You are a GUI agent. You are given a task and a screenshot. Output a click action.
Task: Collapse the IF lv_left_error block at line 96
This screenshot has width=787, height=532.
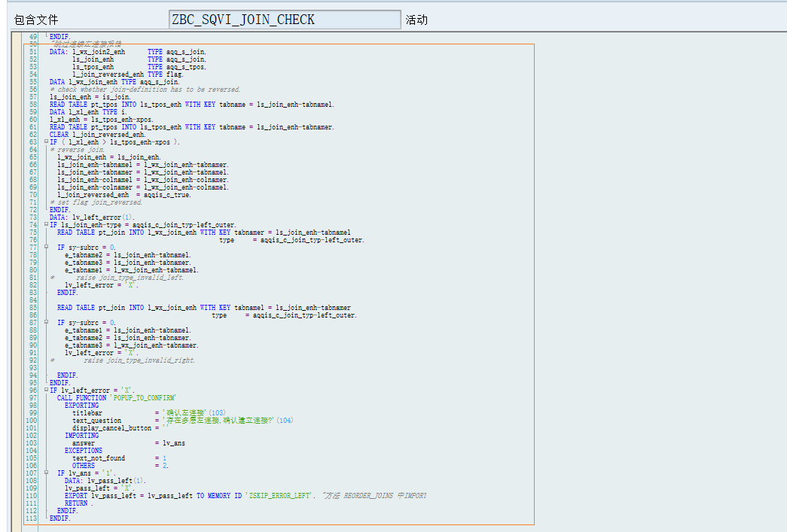47,390
